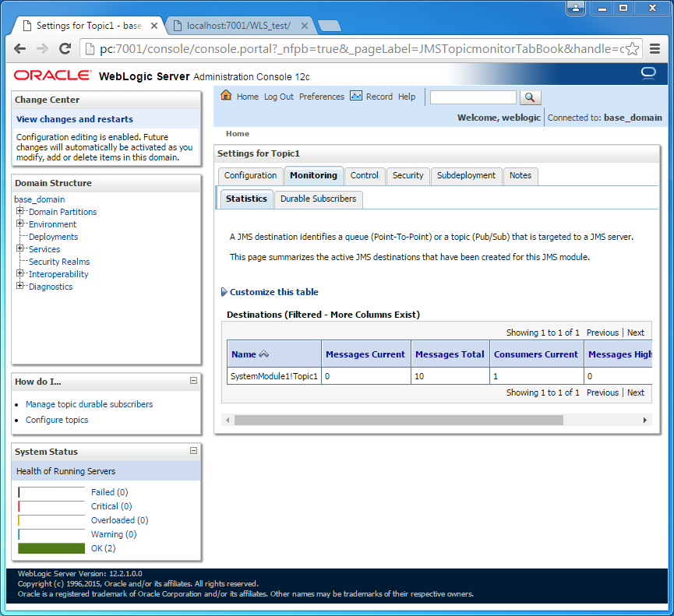Open the Chrome hamburger menu
Viewport: 674px width, 616px height.
point(655,49)
